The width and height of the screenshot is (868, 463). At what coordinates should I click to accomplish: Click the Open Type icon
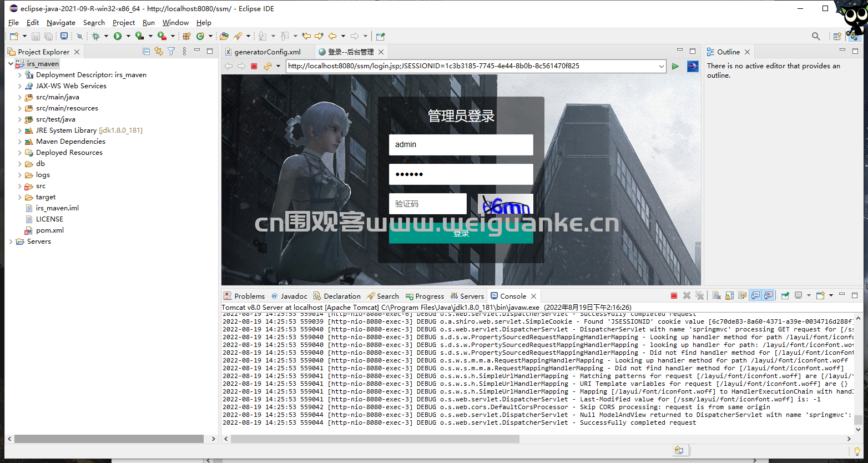[224, 36]
